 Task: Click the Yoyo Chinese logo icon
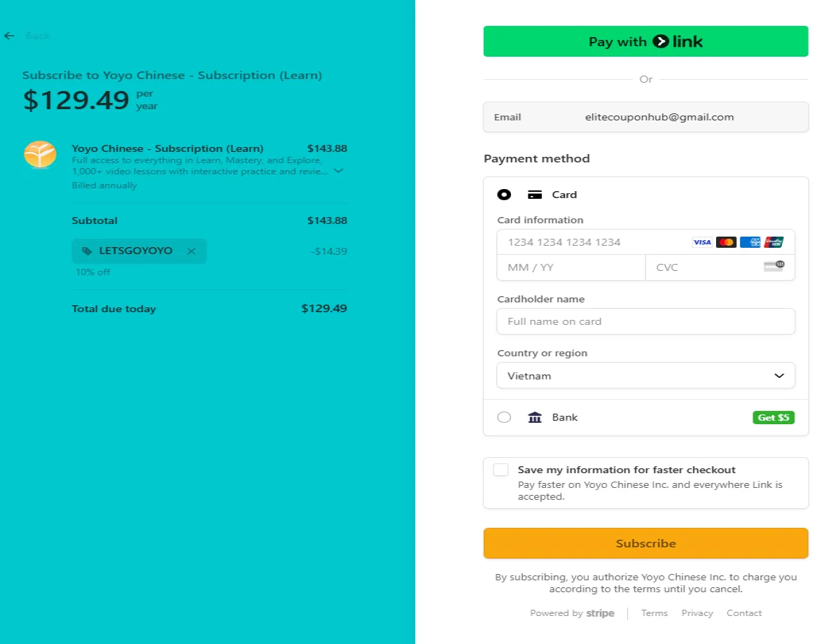click(x=40, y=155)
